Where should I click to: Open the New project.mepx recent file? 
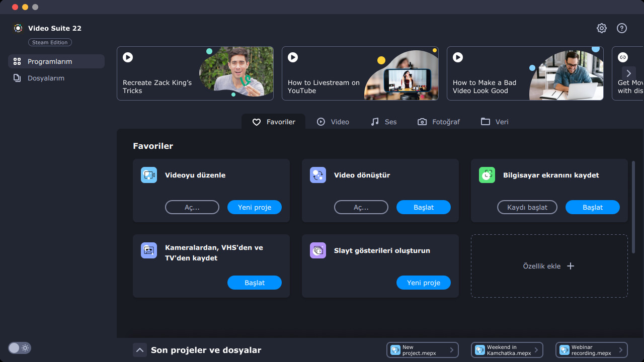[422, 350]
